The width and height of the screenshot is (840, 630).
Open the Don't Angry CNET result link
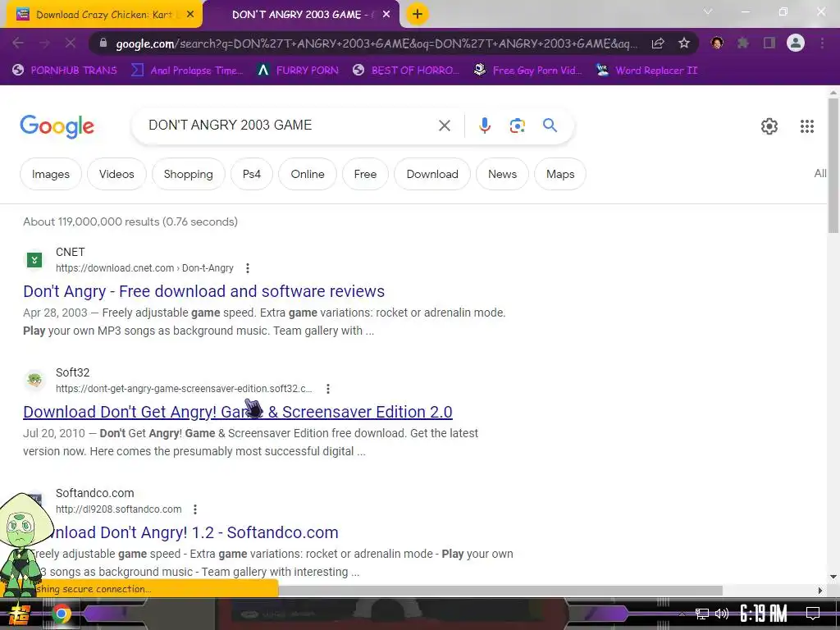click(x=203, y=291)
